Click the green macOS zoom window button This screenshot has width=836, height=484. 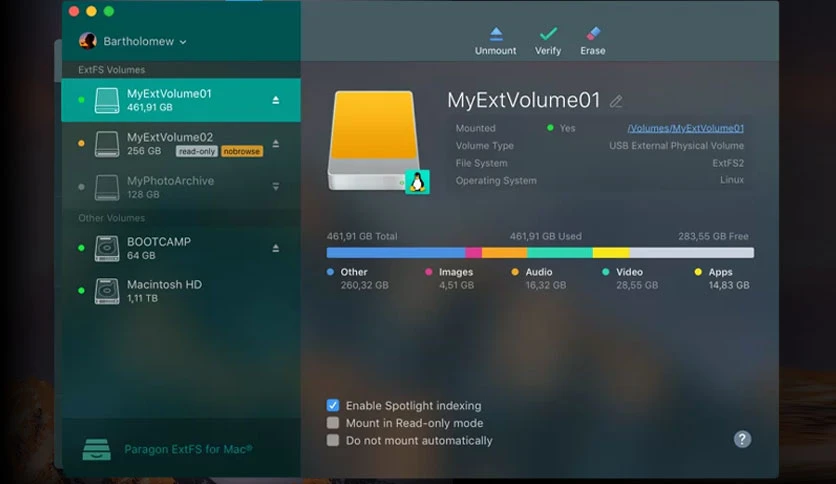tap(109, 11)
